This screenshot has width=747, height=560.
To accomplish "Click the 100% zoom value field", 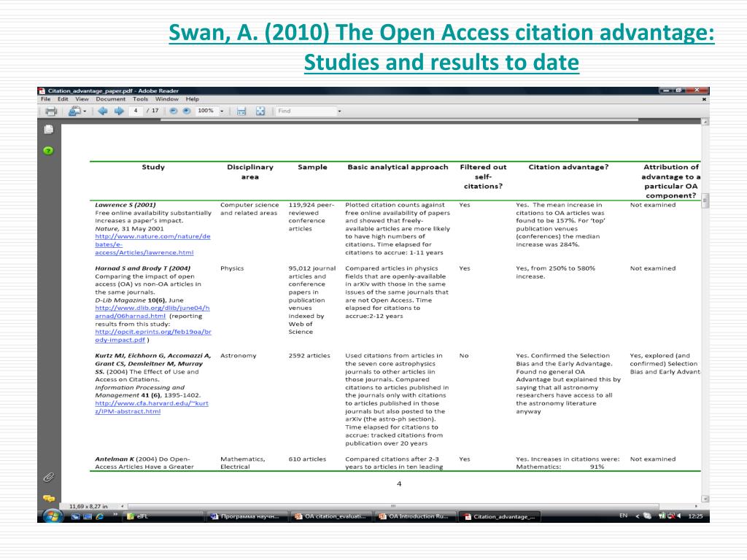I will [206, 111].
